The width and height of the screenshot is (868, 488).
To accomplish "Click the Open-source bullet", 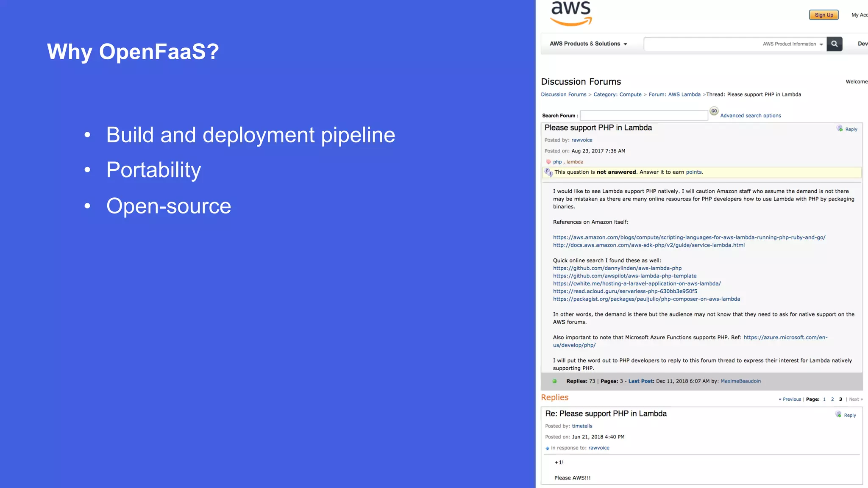I will pos(169,206).
